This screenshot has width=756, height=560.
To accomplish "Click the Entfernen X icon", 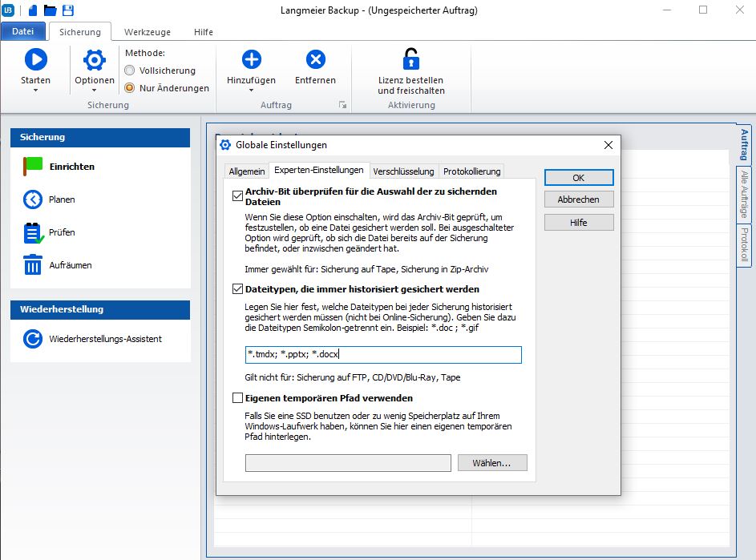I will pos(315,59).
